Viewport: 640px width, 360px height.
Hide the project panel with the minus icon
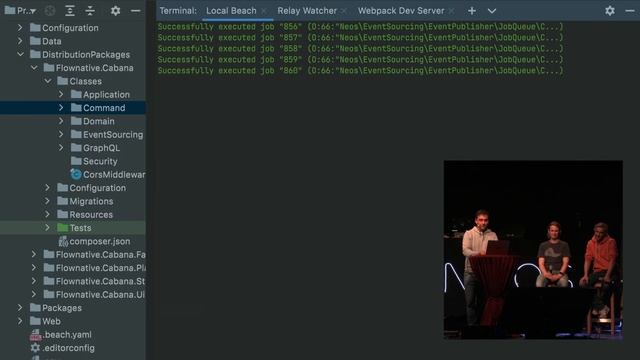pyautogui.click(x=136, y=11)
